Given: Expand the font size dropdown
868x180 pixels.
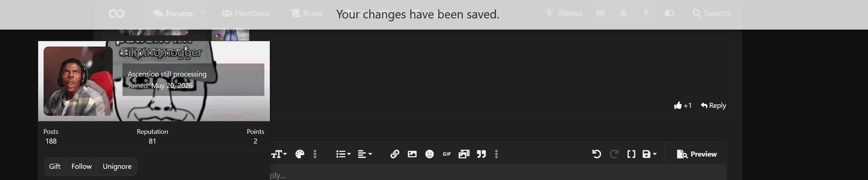Looking at the screenshot, I should pos(279,154).
